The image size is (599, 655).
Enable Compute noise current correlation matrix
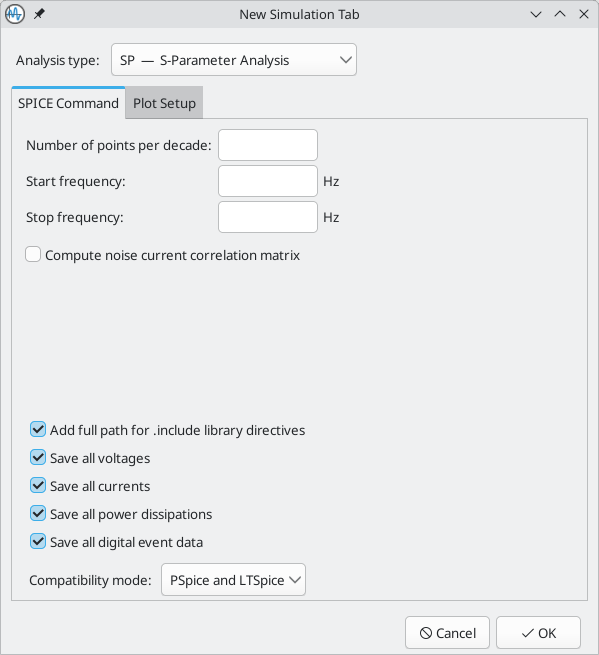[x=33, y=254]
